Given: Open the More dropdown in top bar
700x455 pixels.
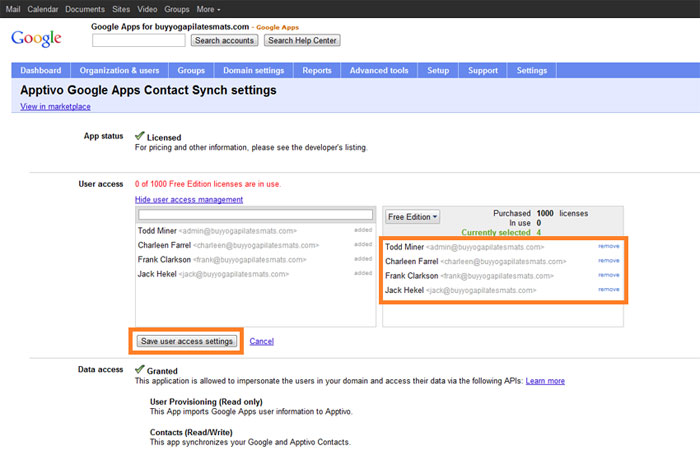Looking at the screenshot, I should tap(210, 8).
